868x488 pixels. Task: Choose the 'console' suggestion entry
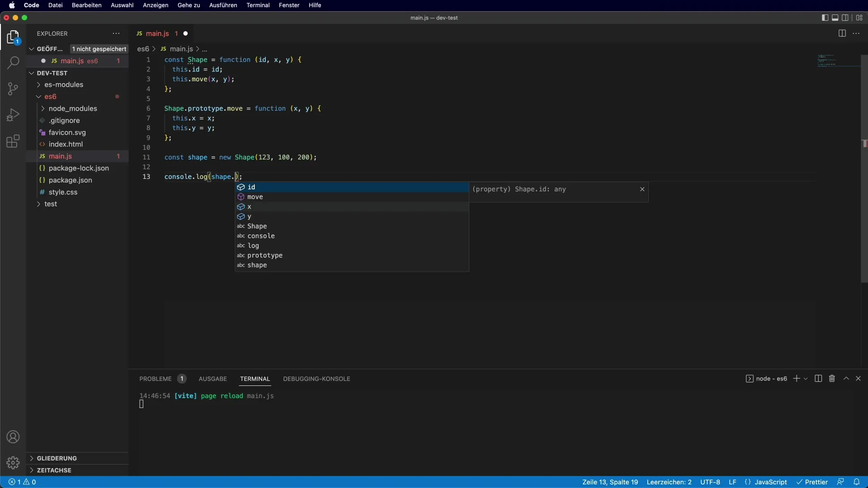click(352, 236)
